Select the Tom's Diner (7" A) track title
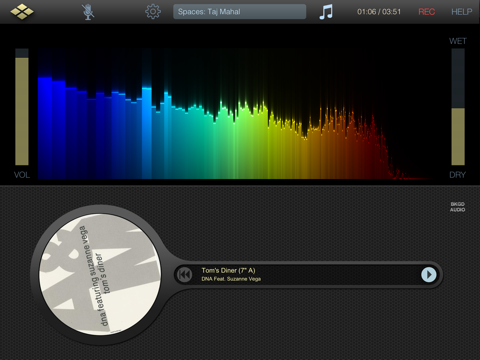Image resolution: width=480 pixels, height=360 pixels. pos(228,270)
